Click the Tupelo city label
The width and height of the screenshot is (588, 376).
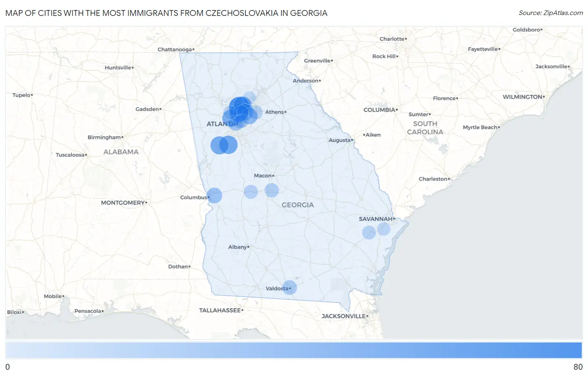point(22,95)
